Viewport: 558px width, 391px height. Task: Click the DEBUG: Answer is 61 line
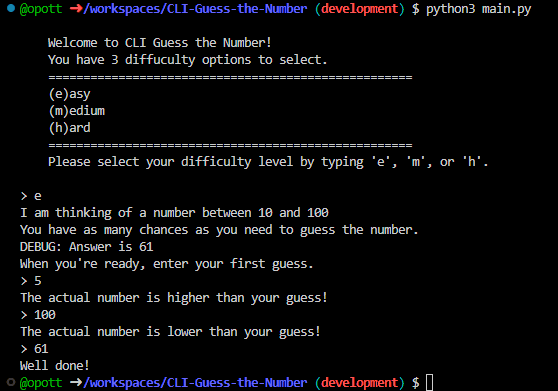point(86,247)
